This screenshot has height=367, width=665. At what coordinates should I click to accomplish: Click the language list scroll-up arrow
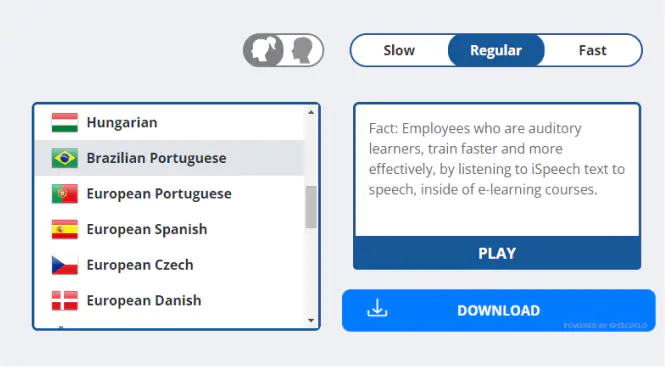pos(311,112)
